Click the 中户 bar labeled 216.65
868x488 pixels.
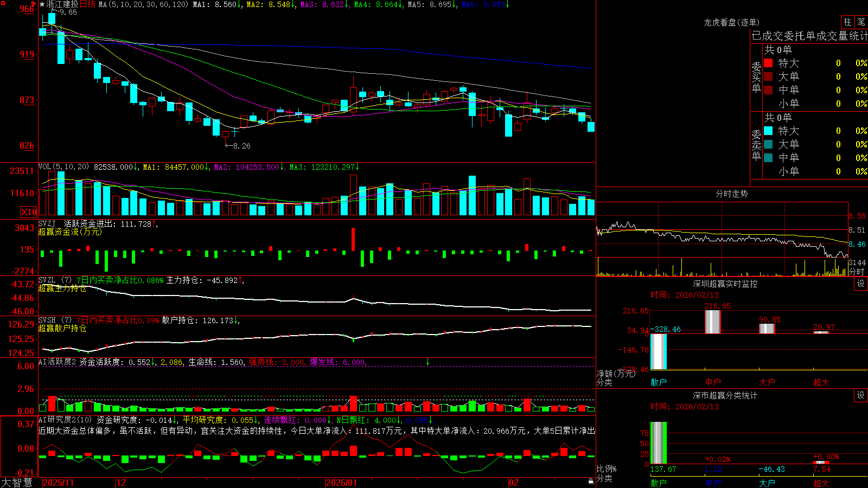pos(712,322)
